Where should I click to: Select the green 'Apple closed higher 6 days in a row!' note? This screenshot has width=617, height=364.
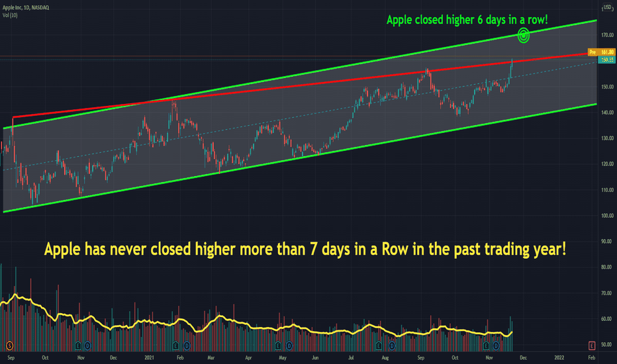coord(467,20)
